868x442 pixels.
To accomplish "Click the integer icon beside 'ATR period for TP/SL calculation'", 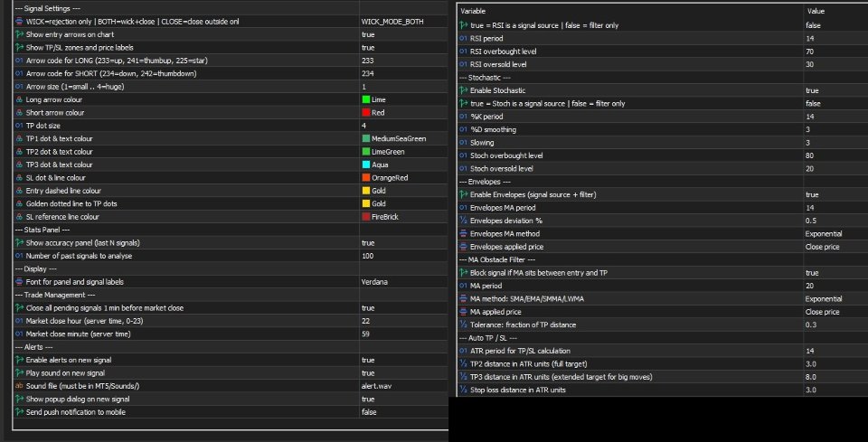I will (464, 351).
